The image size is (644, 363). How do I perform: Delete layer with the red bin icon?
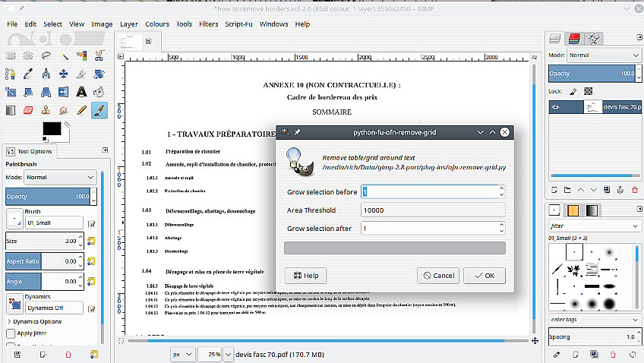(635, 190)
